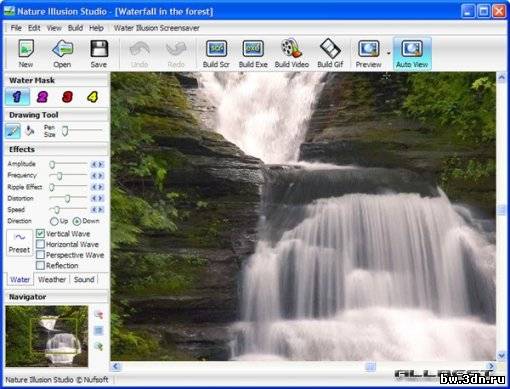Toggle the Auto View button
The width and height of the screenshot is (510, 389).
point(412,53)
